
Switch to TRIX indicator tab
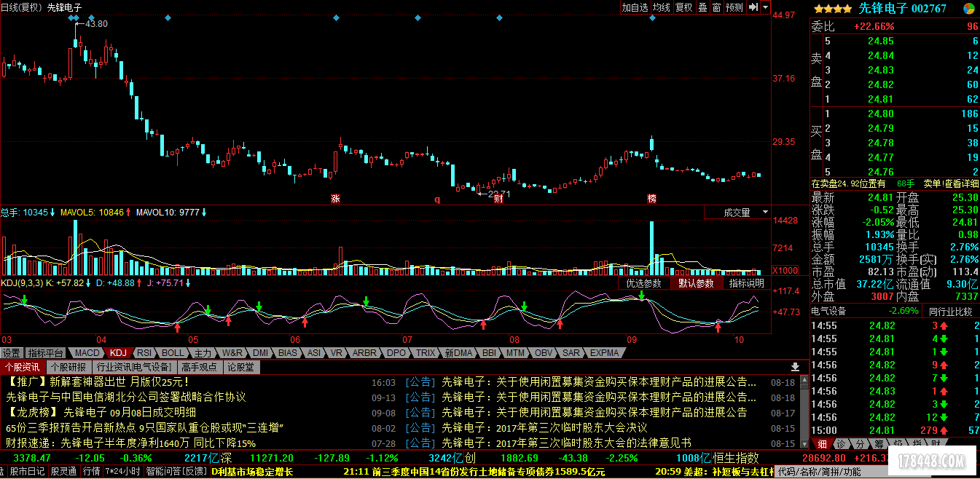tap(425, 353)
